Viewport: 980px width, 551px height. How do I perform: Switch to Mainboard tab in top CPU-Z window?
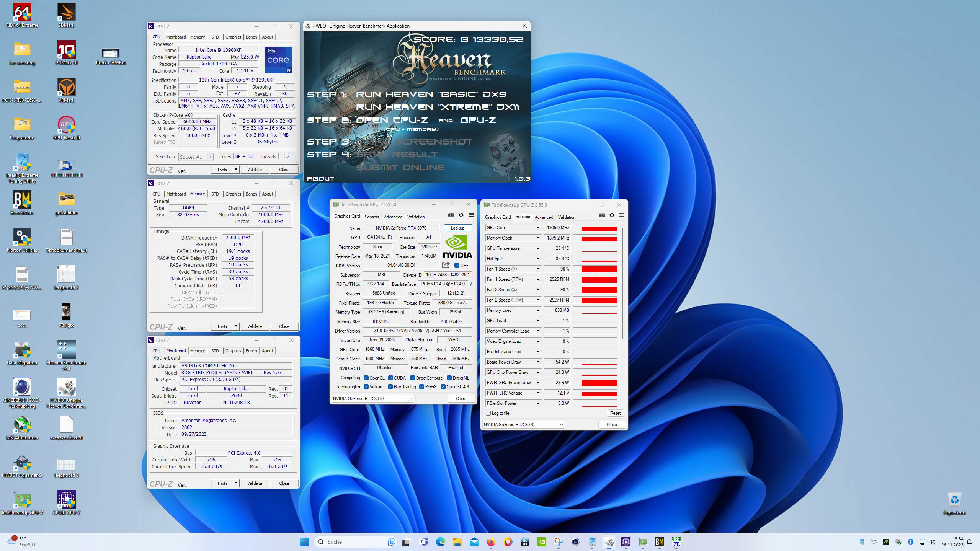(x=176, y=37)
